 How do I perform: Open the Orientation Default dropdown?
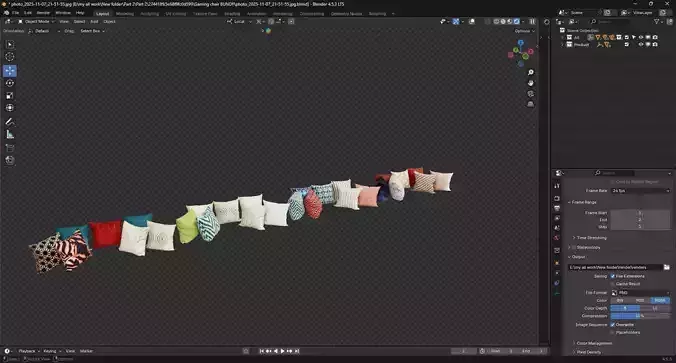(x=44, y=31)
